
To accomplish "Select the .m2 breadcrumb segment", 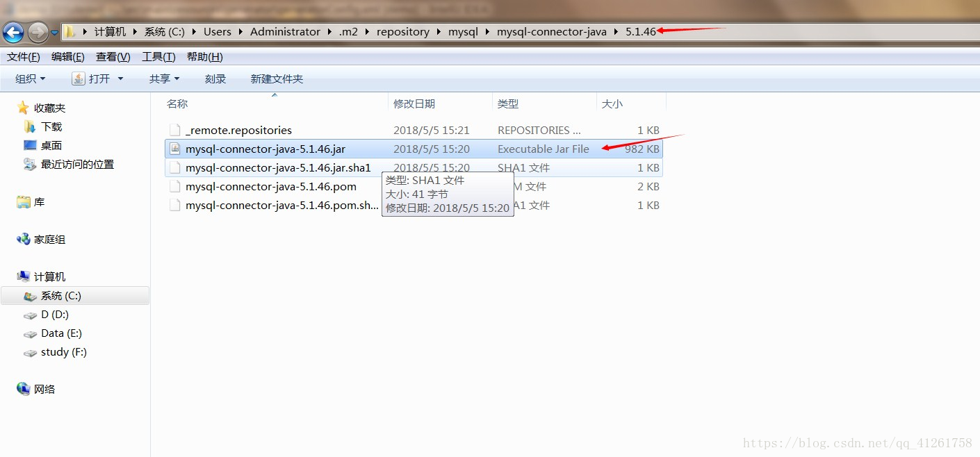I will pyautogui.click(x=348, y=32).
